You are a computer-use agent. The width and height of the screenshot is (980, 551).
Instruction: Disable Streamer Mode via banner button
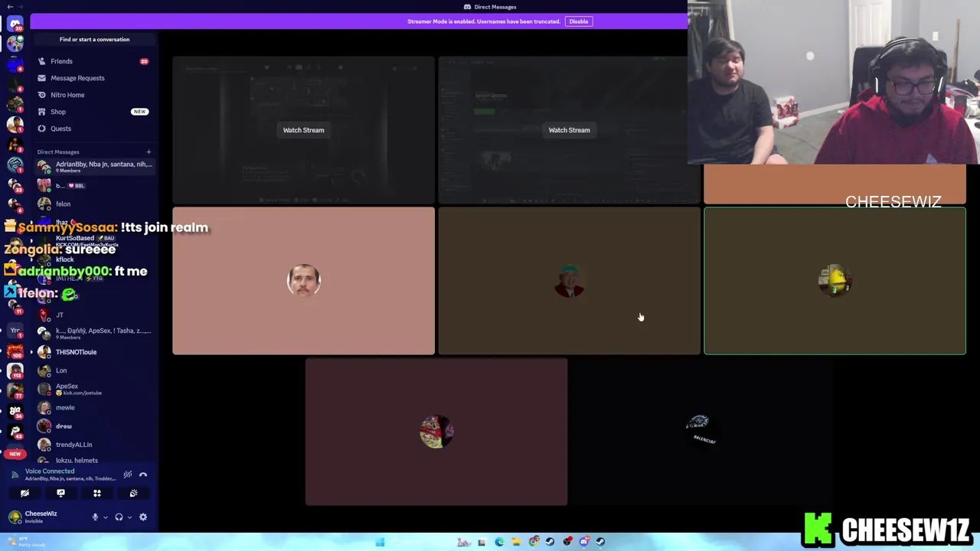coord(578,21)
